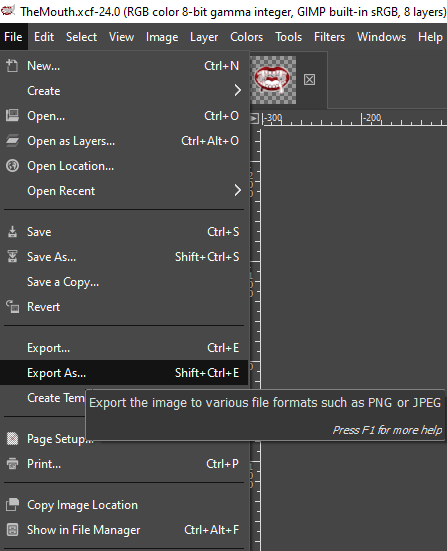
Task: Open the Layer menu
Action: [204, 37]
